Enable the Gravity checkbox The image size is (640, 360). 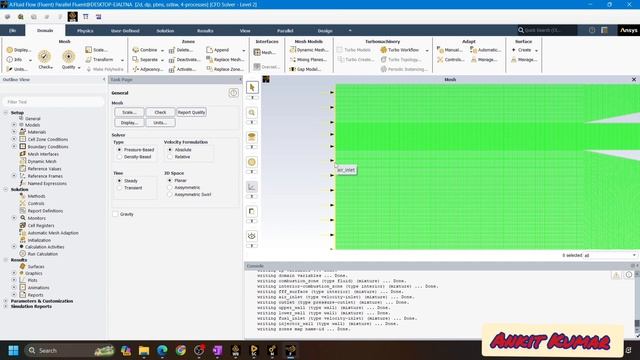pos(116,214)
